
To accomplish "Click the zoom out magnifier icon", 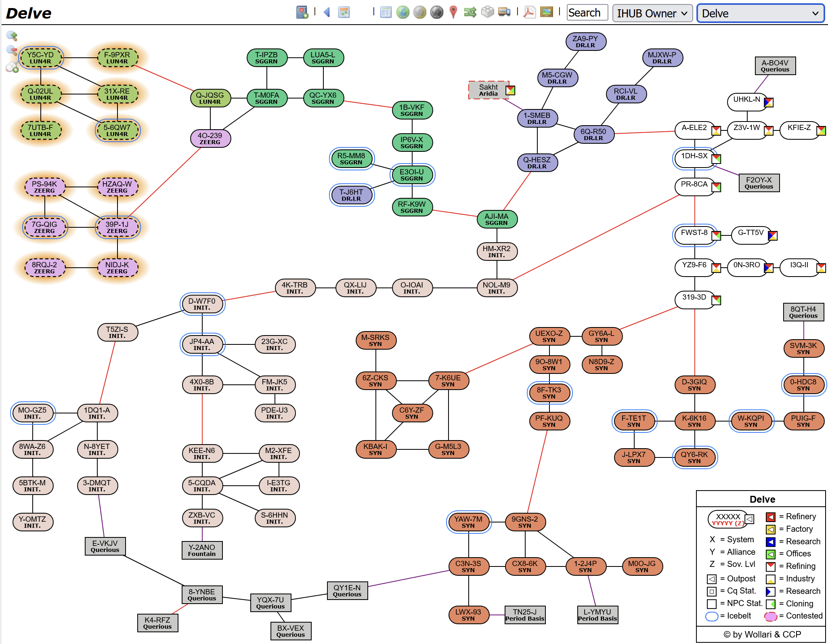I will [12, 51].
